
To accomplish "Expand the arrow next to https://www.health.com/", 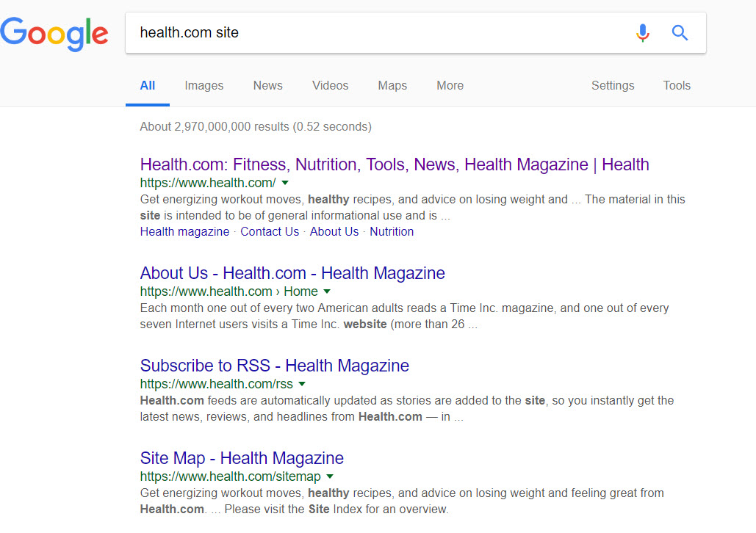I will [x=285, y=183].
